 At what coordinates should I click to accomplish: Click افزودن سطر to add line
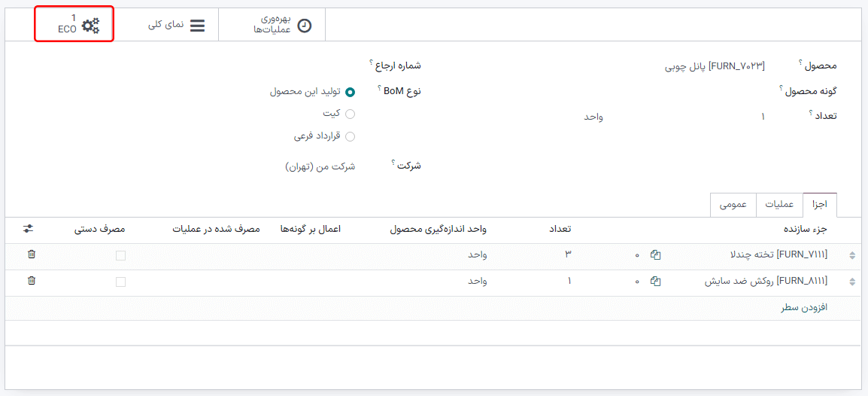coord(803,308)
